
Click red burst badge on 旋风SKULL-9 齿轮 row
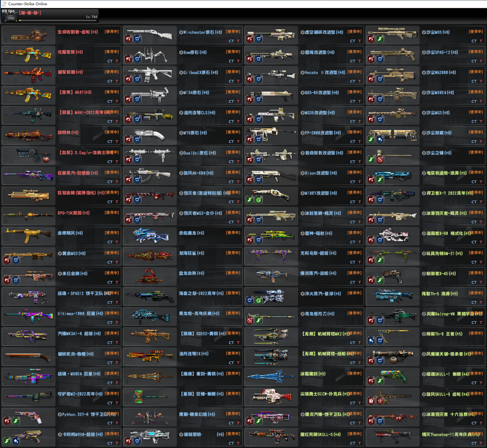click(371, 401)
